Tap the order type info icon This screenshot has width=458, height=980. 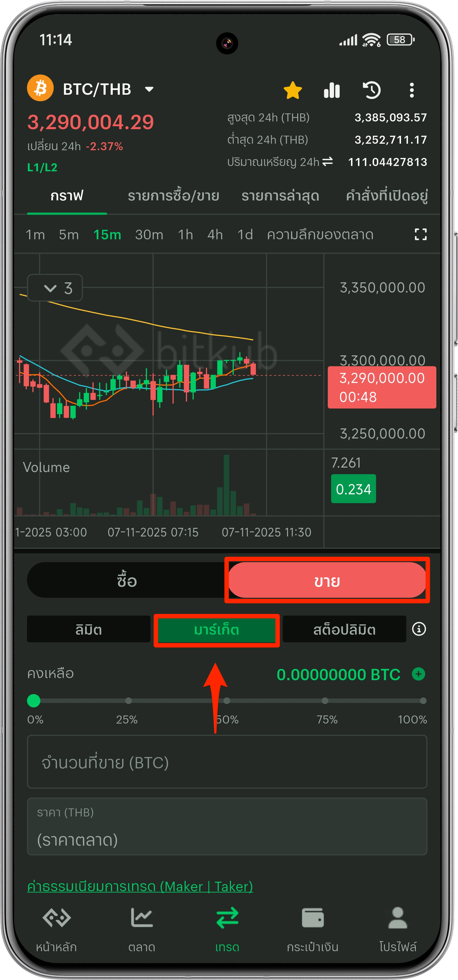[x=419, y=629]
